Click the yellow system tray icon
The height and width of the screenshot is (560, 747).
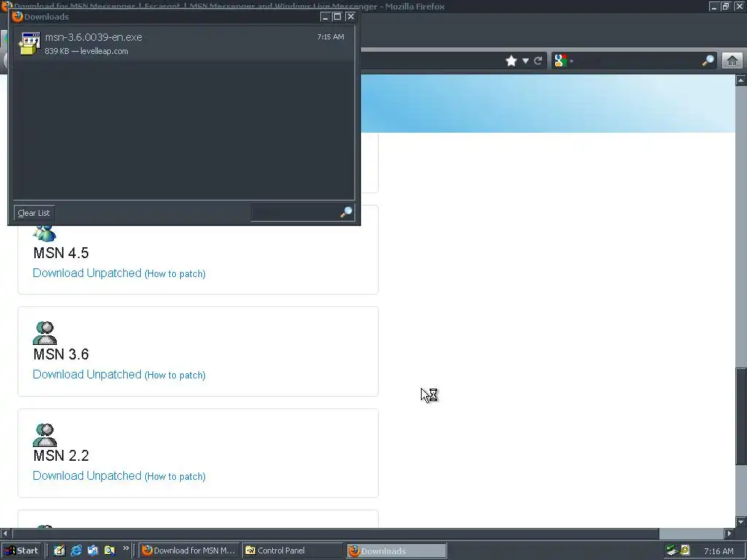pyautogui.click(x=684, y=550)
